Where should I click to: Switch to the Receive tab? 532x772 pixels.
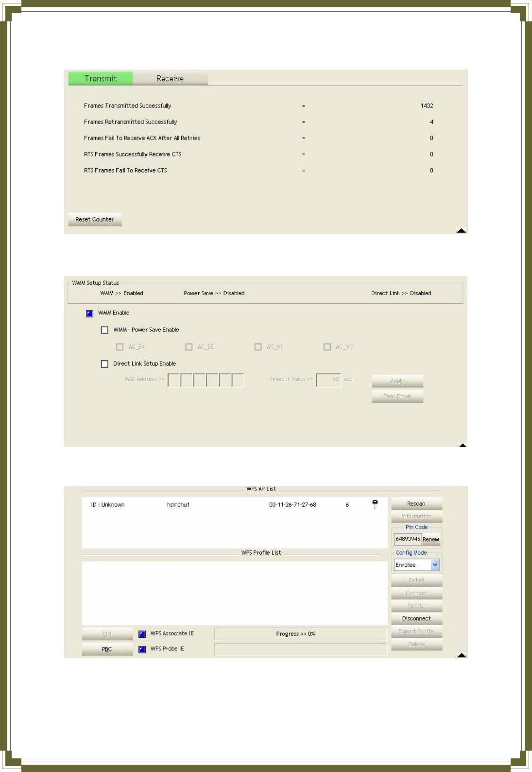point(170,78)
